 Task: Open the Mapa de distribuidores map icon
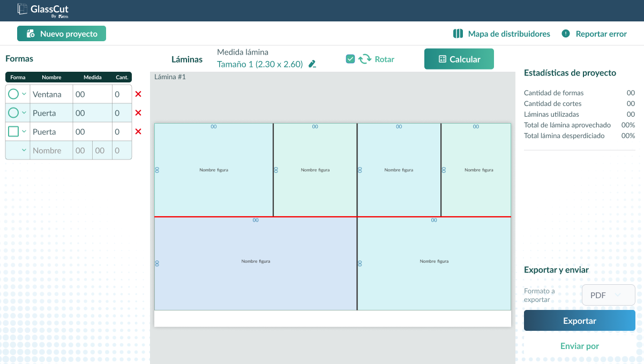coord(458,34)
